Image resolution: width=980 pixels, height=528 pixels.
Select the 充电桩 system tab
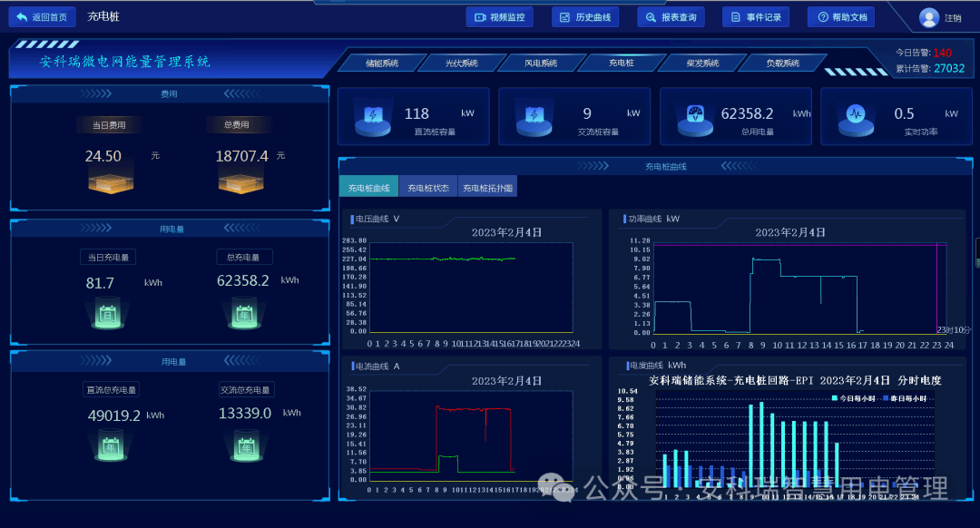(x=622, y=64)
